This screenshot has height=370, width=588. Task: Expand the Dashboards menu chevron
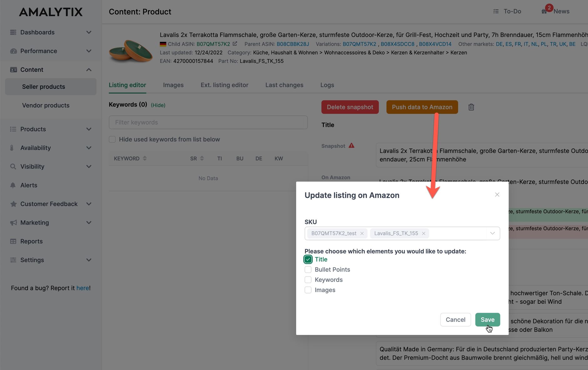[x=89, y=32]
